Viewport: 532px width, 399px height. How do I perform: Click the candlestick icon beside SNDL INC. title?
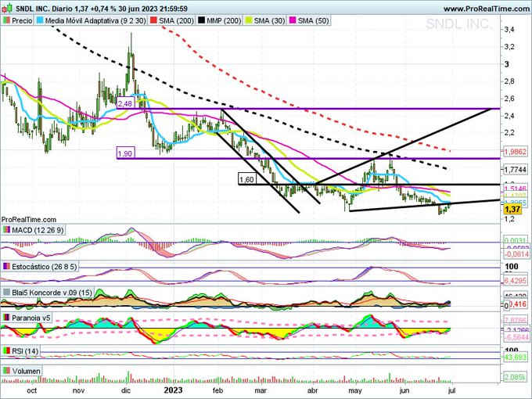7,8
